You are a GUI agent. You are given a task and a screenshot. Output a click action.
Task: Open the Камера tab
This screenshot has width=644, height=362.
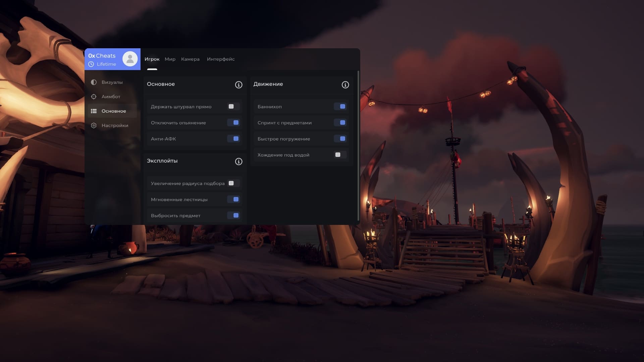(x=190, y=59)
